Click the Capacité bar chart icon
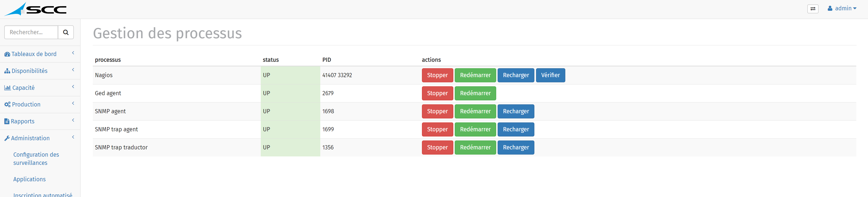868x197 pixels. 7,88
